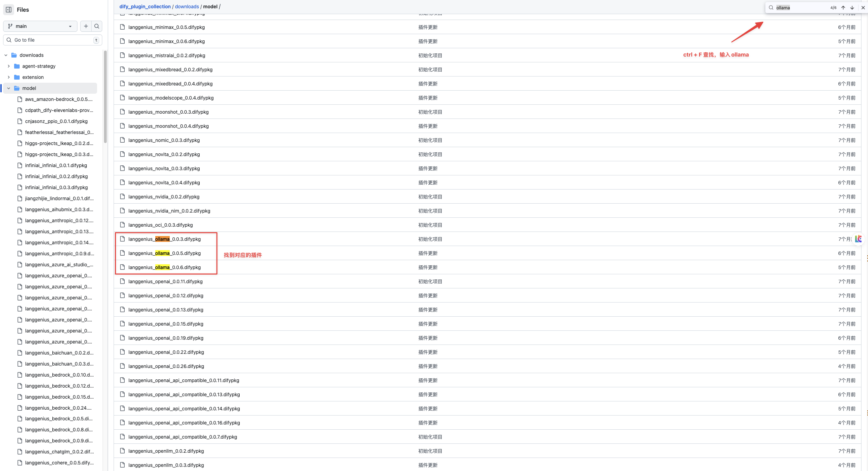Open langgenius_anthropic_0.0.9 file in sidebar
868x471 pixels.
tap(60, 254)
